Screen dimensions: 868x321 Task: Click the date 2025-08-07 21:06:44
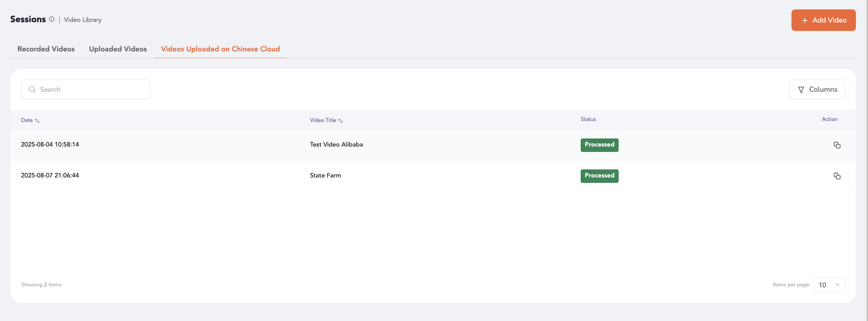pyautogui.click(x=50, y=175)
